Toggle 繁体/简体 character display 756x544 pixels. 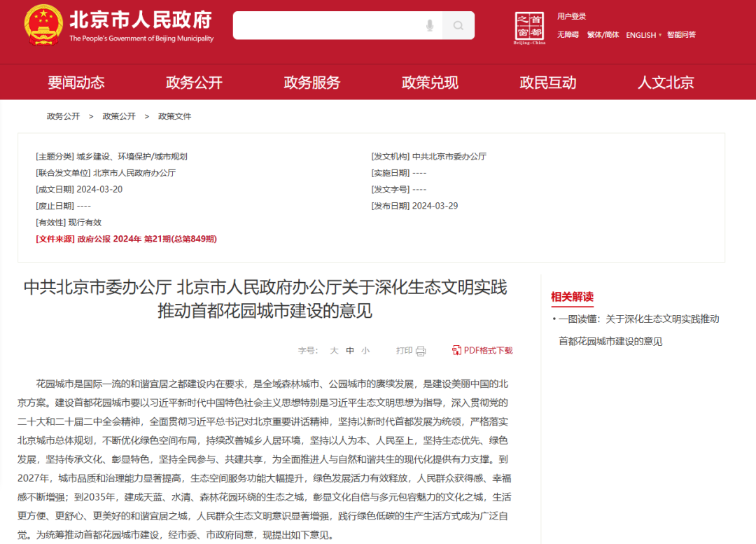click(603, 34)
